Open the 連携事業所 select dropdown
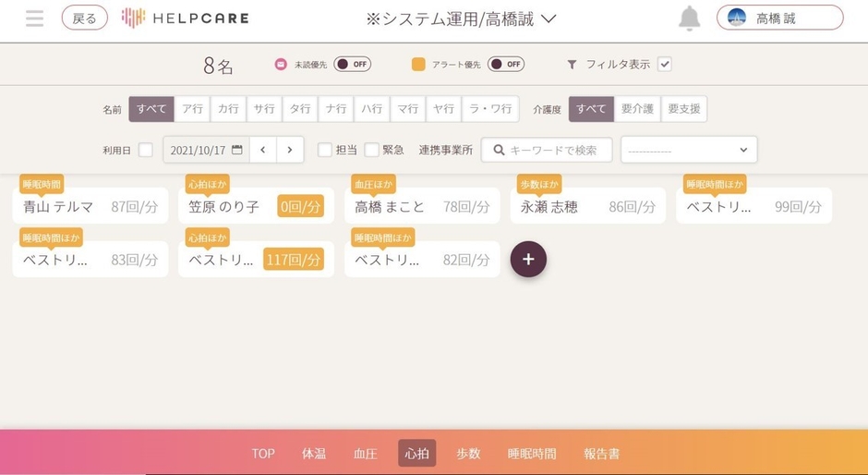The height and width of the screenshot is (475, 868). pyautogui.click(x=688, y=150)
